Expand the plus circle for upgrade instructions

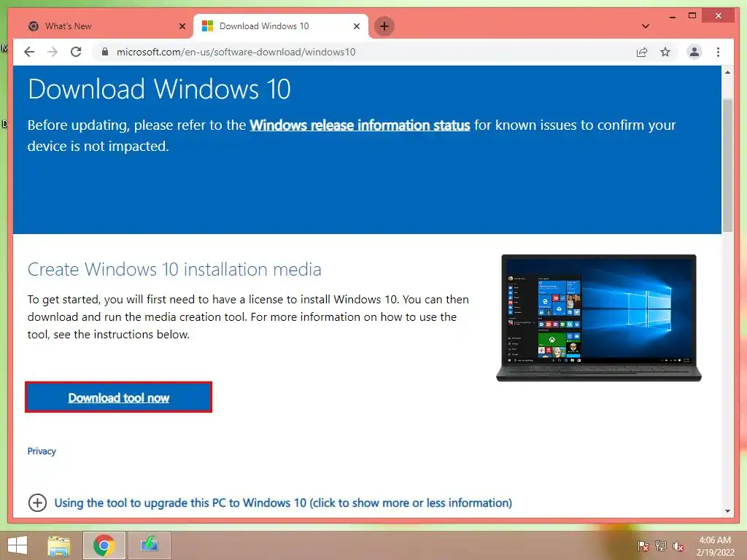[x=37, y=503]
